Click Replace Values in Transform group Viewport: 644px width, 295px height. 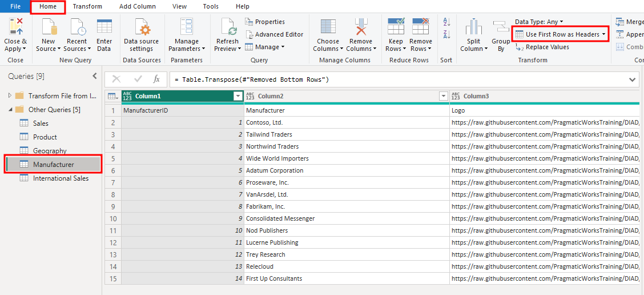click(x=542, y=47)
